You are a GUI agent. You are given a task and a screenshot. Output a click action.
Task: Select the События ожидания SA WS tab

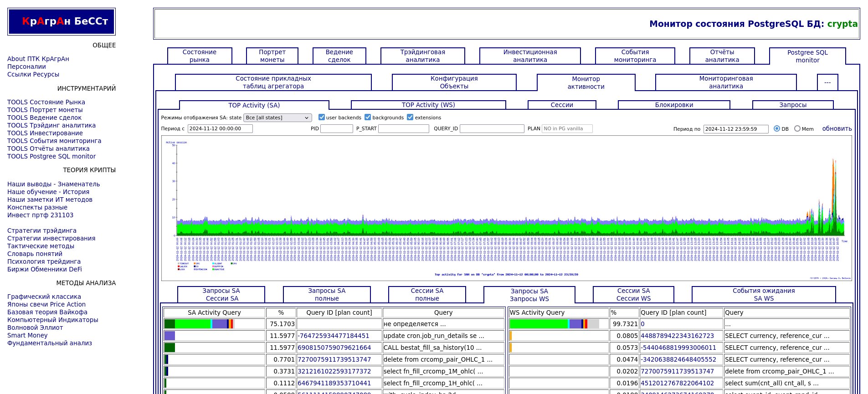(764, 295)
